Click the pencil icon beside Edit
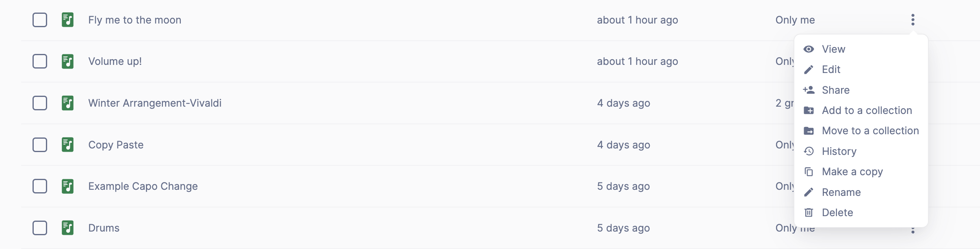 tap(809, 70)
